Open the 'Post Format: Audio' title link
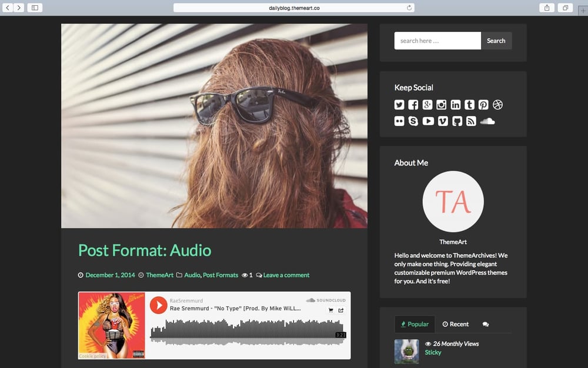588x368 pixels. pyautogui.click(x=145, y=250)
